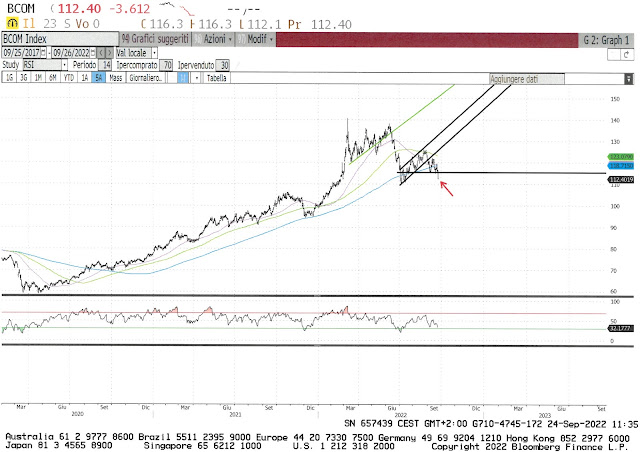The image size is (640, 452).
Task: Go to next date range arrow
Action: pyautogui.click(x=109, y=53)
